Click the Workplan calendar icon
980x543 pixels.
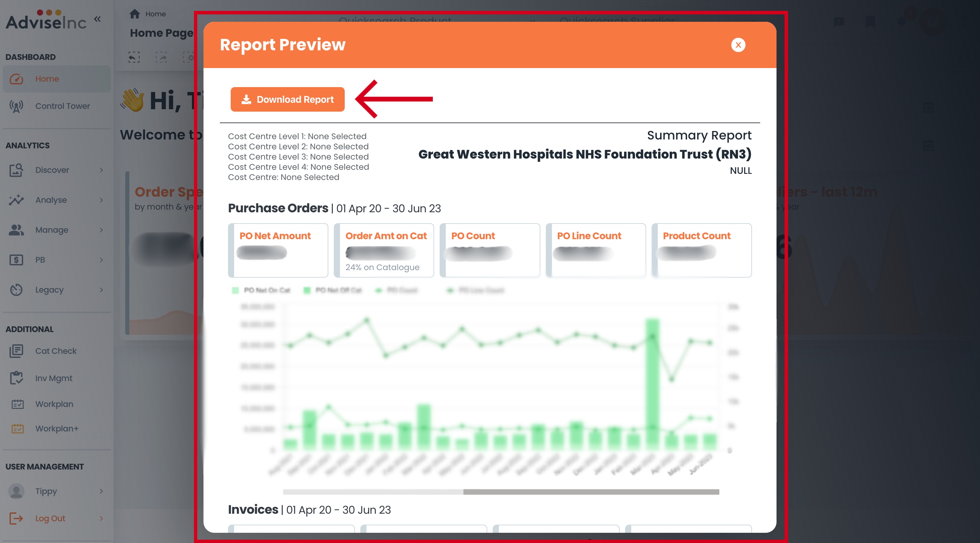tap(17, 404)
